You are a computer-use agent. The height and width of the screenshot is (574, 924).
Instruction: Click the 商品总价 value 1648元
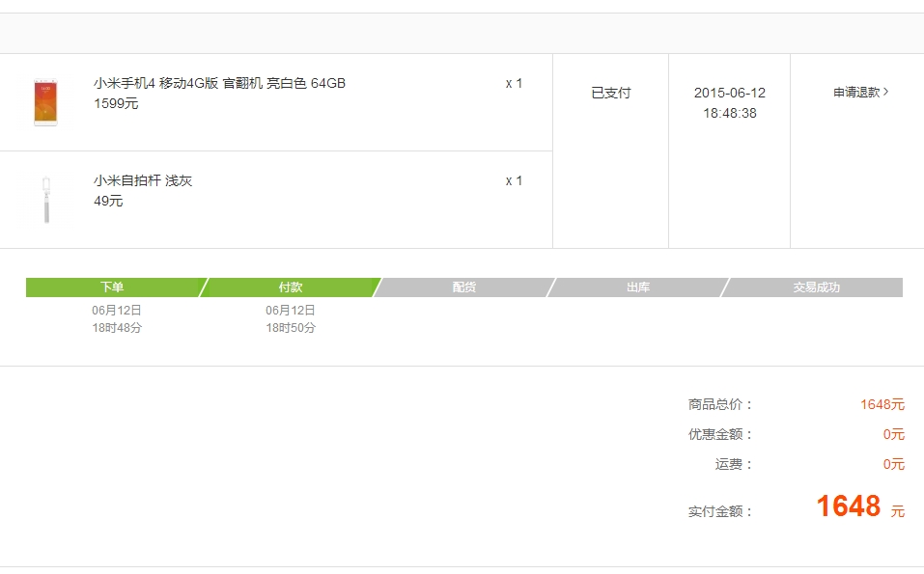tap(882, 404)
